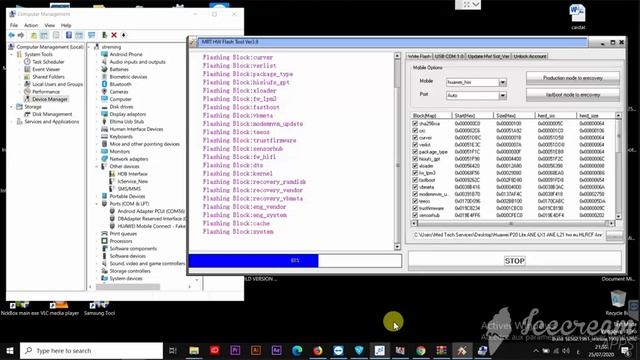The width and height of the screenshot is (640, 360).
Task: Collapse Ports (COM & LPT) category
Action: click(98, 204)
